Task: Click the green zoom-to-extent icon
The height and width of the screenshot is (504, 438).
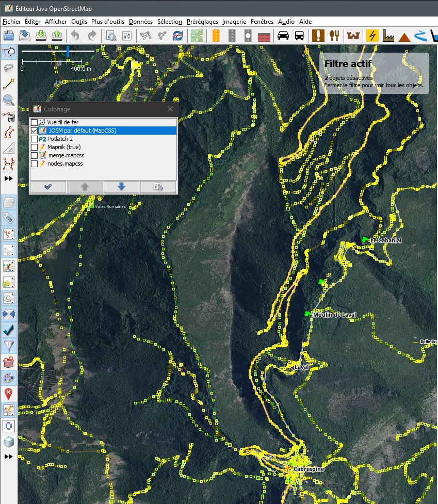Action: tap(197, 36)
